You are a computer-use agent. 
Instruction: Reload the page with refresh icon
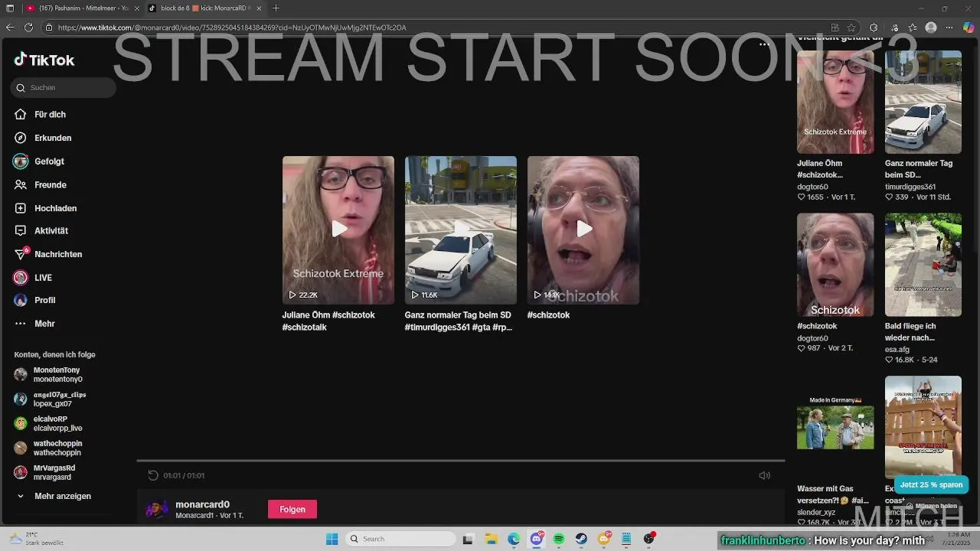28,28
